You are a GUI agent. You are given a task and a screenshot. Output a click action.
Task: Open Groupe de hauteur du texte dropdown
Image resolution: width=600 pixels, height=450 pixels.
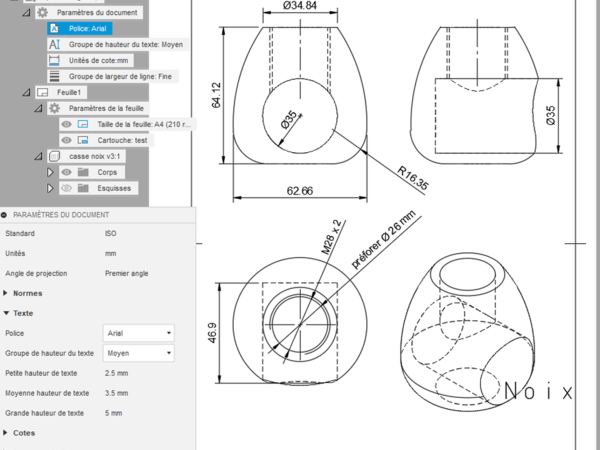coord(138,353)
